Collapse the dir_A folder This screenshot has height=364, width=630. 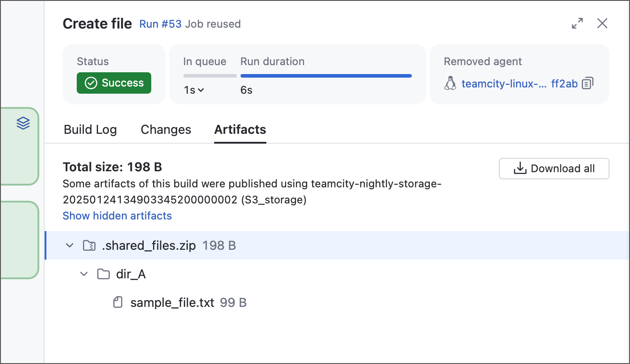click(84, 274)
